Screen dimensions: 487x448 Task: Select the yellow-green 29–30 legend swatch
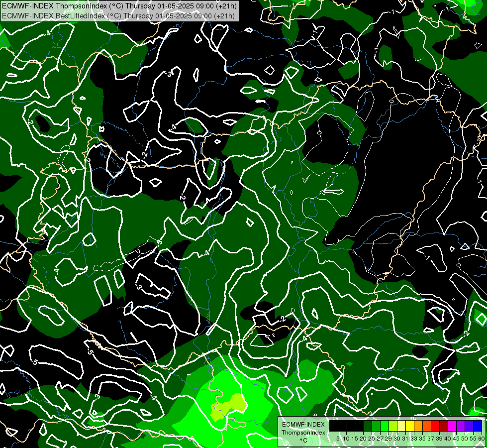(x=393, y=426)
